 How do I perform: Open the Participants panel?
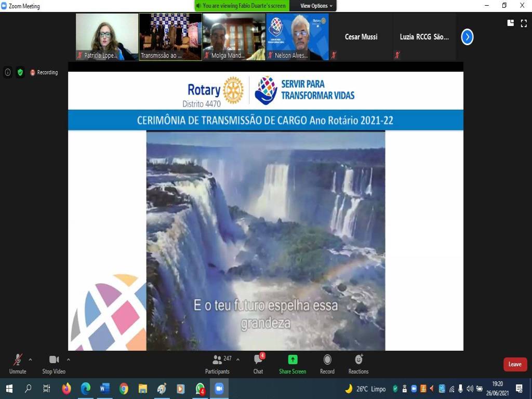point(217,362)
